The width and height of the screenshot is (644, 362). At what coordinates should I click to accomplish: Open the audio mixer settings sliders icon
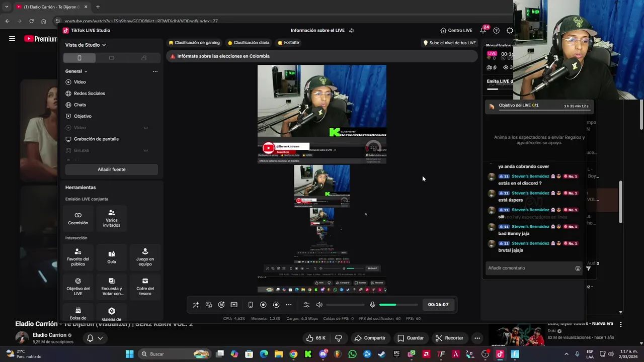click(306, 305)
